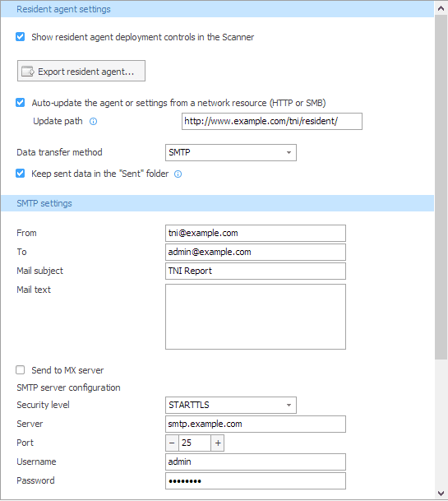
Task: Open the Security level STARTTLS dropdown
Action: (231, 405)
